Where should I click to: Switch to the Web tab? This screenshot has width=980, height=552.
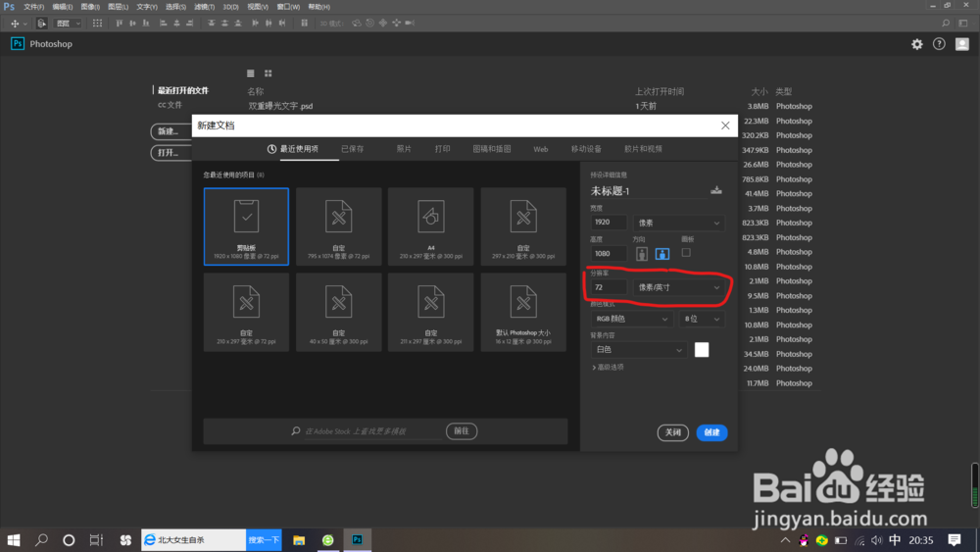coord(541,149)
